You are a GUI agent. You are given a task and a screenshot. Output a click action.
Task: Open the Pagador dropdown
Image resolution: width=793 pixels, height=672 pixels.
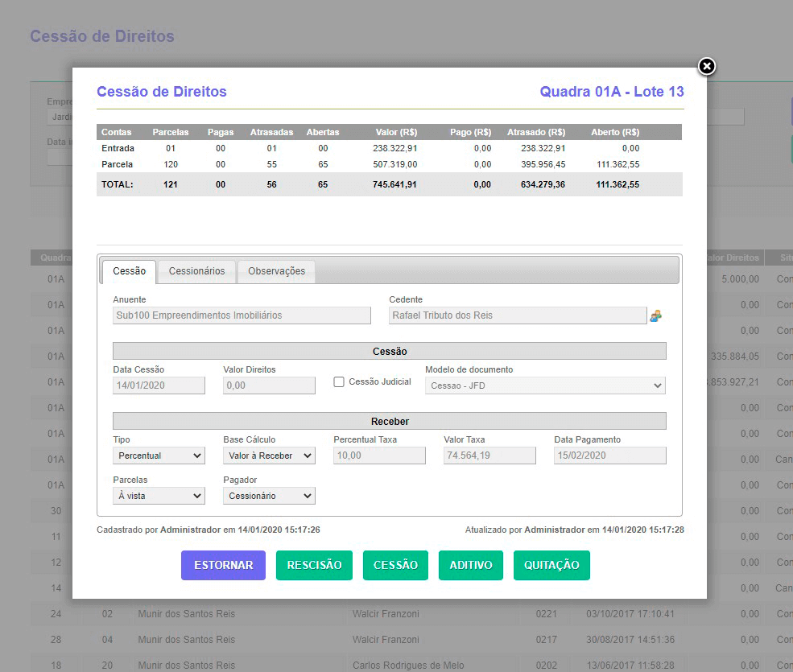pyautogui.click(x=269, y=496)
